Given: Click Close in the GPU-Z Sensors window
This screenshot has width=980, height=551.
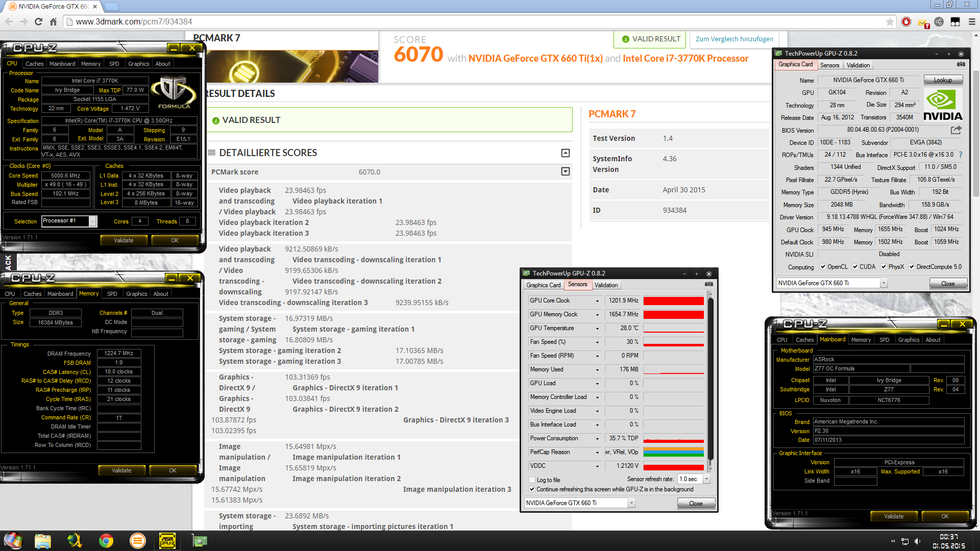Looking at the screenshot, I should tap(696, 504).
